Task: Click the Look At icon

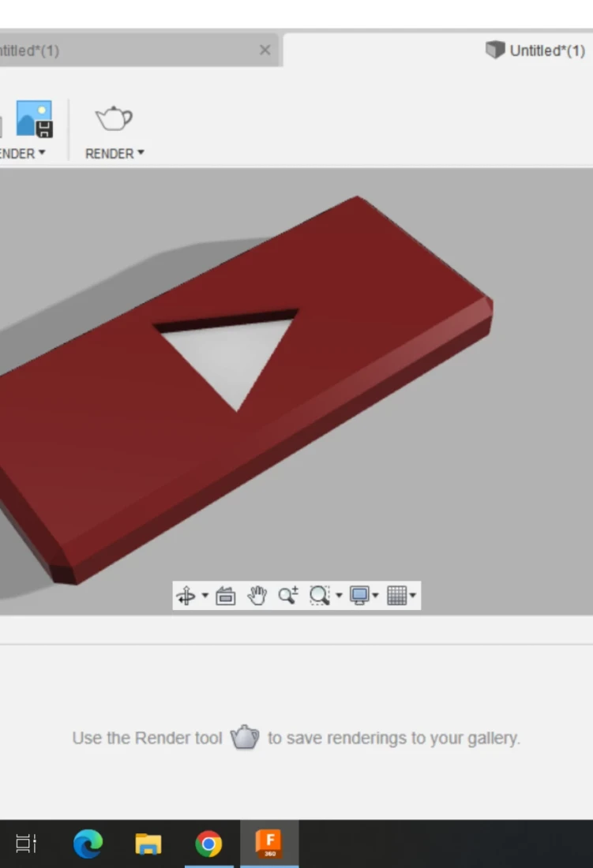Action: 226,596
